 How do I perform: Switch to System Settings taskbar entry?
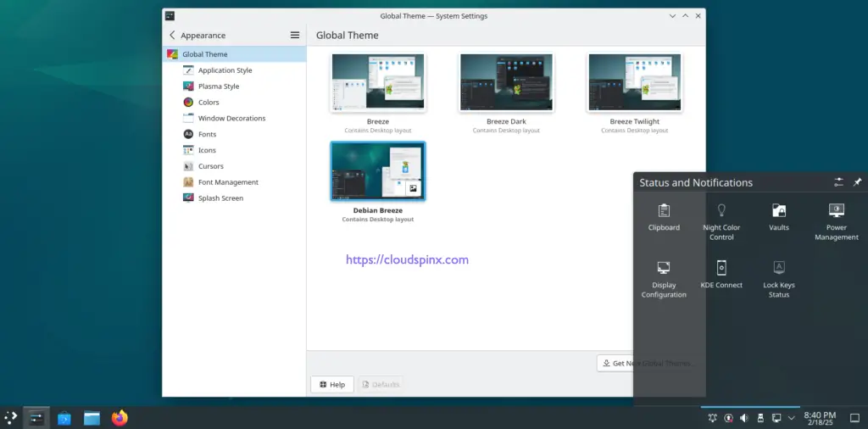click(x=36, y=418)
